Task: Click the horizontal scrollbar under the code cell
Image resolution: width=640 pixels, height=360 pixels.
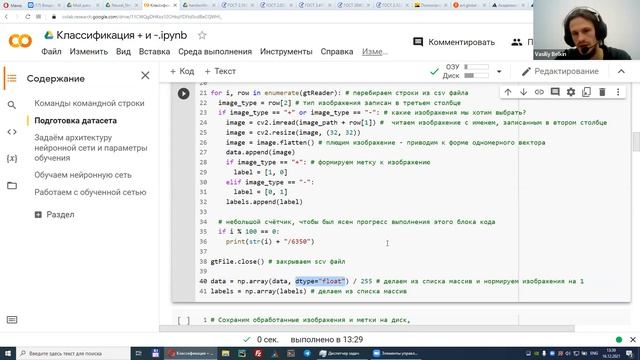Action: (x=367, y=328)
